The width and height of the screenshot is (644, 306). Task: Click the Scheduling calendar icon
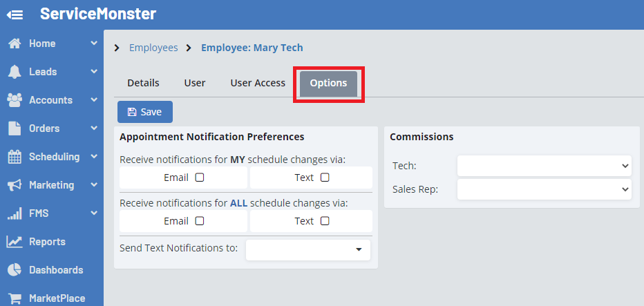click(15, 157)
